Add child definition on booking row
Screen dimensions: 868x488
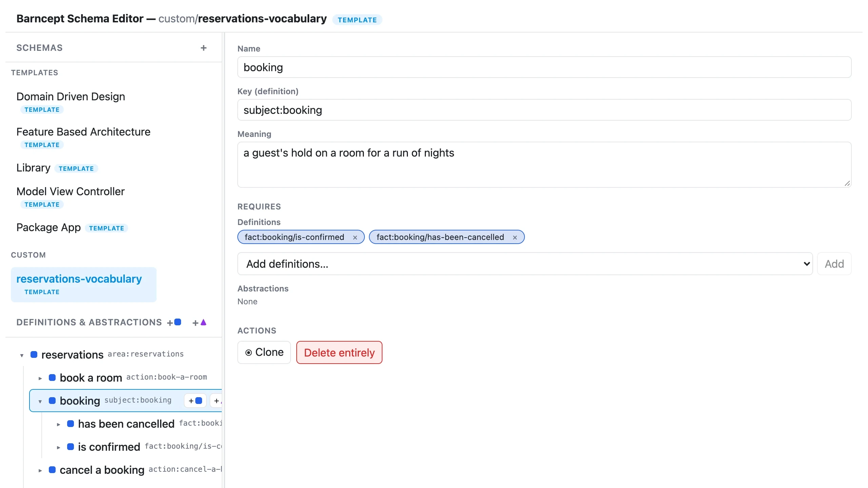[195, 401]
